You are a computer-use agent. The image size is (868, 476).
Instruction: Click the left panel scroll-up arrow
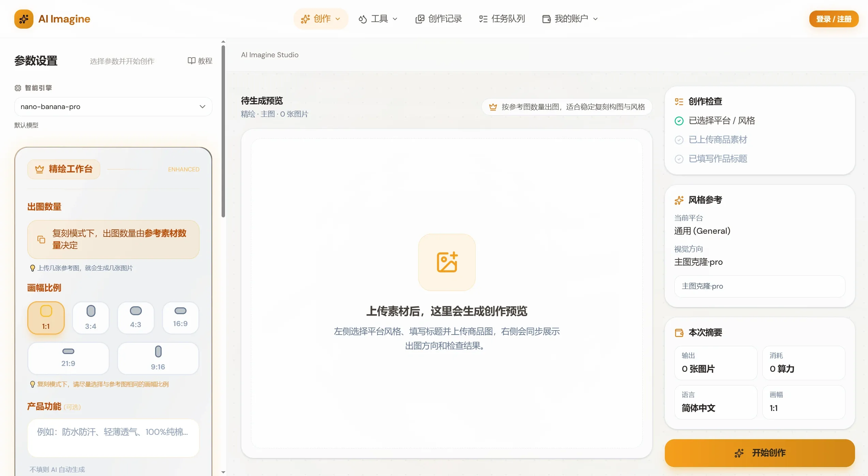[x=223, y=42]
